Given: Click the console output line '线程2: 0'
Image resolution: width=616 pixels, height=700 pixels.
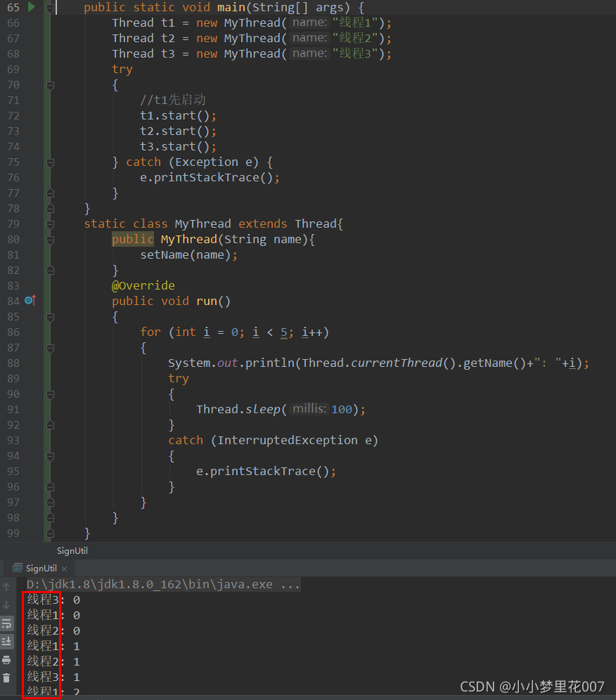Looking at the screenshot, I should click(x=53, y=631).
